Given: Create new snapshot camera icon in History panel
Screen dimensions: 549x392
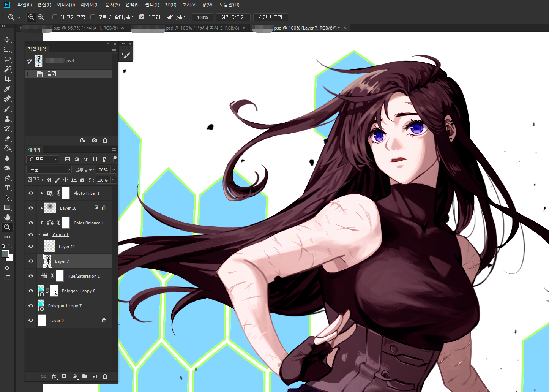Looking at the screenshot, I should (x=94, y=140).
